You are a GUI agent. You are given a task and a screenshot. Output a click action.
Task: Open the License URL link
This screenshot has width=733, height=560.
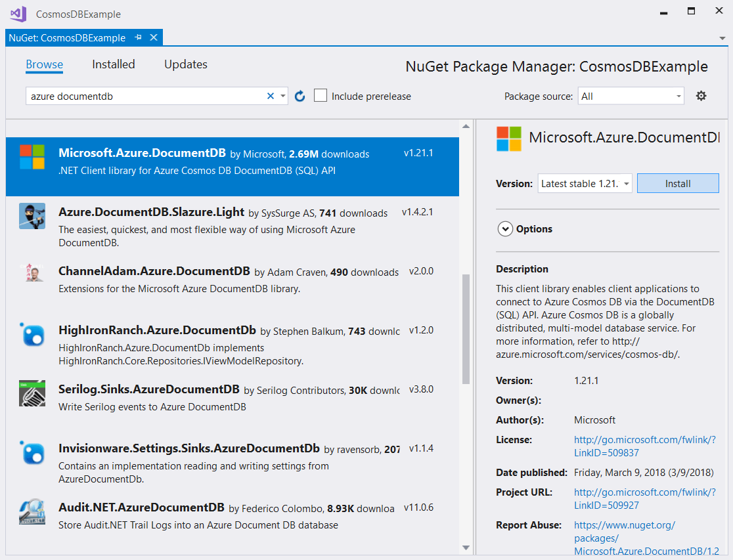click(644, 446)
